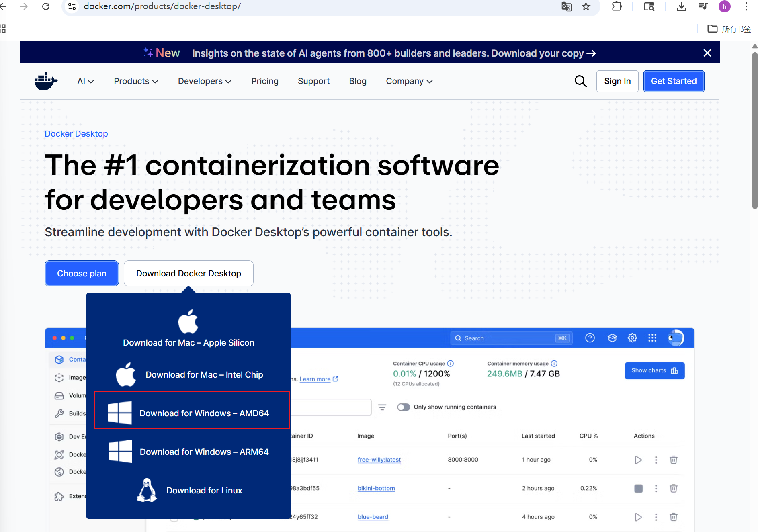Open the Support page

[314, 81]
